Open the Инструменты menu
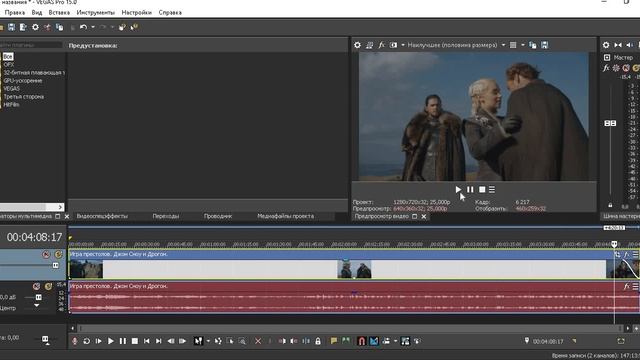 pyautogui.click(x=96, y=13)
